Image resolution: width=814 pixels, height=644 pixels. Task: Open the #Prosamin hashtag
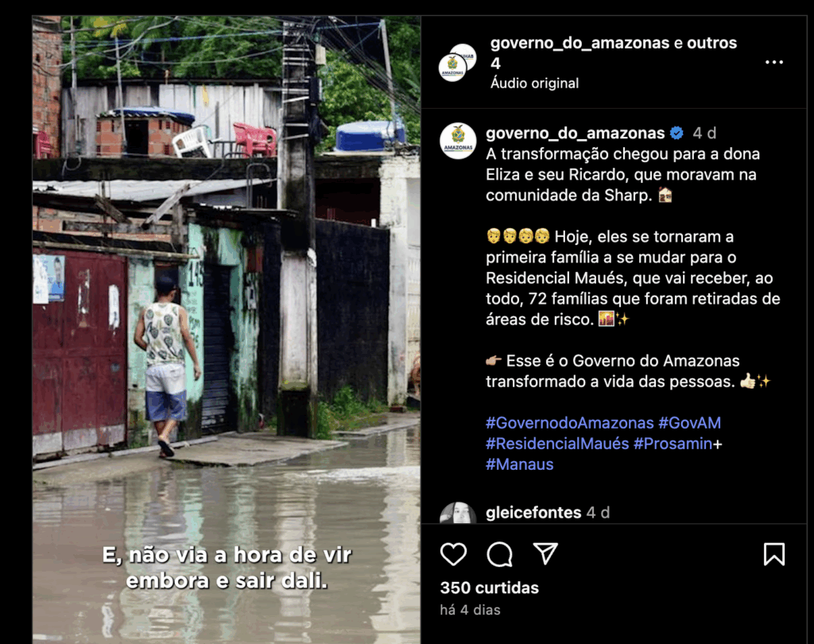coord(673,444)
